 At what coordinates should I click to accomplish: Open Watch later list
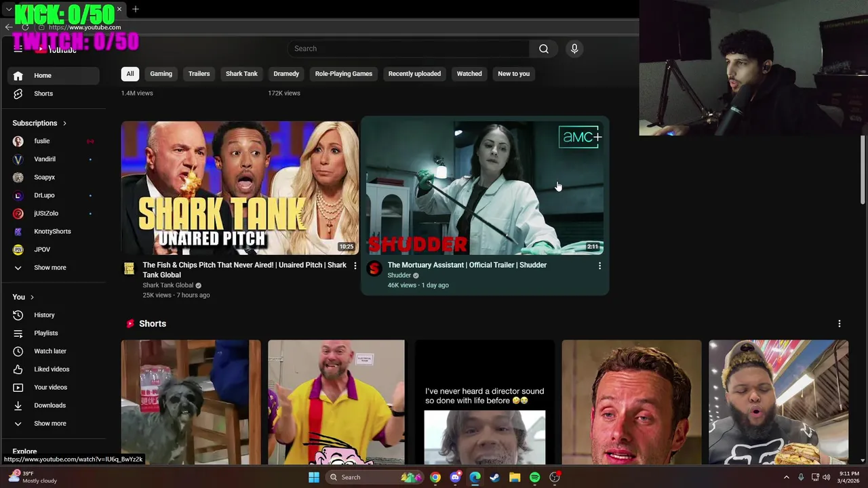point(54,351)
